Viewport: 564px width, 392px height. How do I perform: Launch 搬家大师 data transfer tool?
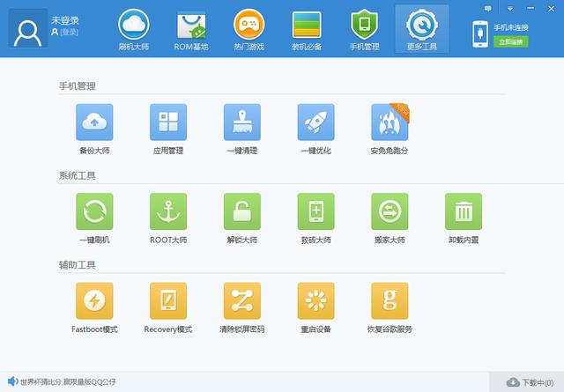390,212
